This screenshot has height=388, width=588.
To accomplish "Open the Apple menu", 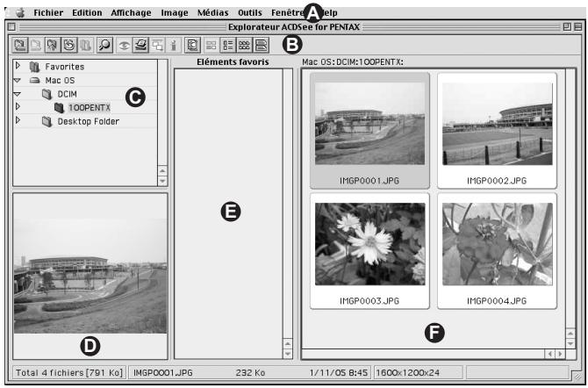I will (x=20, y=13).
